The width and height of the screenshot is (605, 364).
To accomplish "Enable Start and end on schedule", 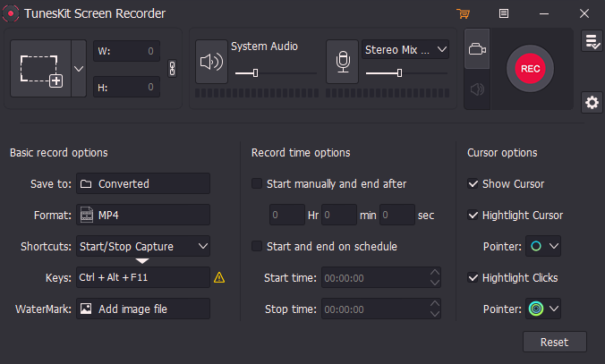I will pyautogui.click(x=258, y=246).
